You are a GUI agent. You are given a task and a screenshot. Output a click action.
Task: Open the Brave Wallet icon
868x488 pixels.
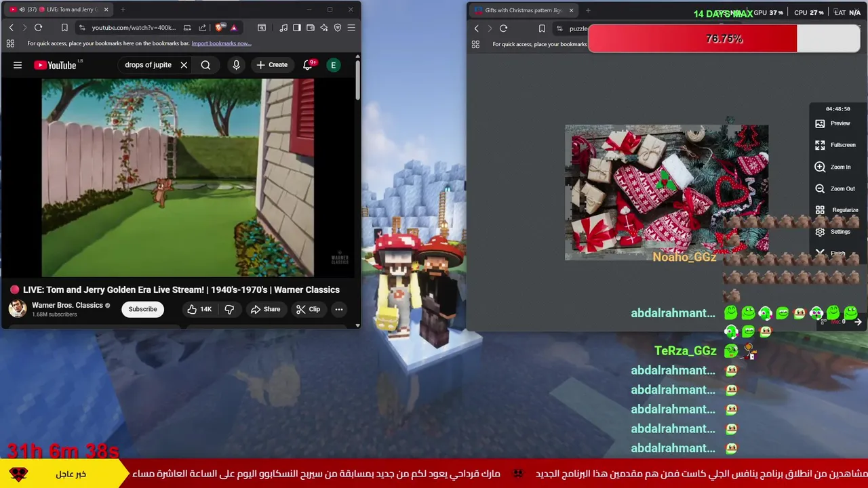(311, 28)
